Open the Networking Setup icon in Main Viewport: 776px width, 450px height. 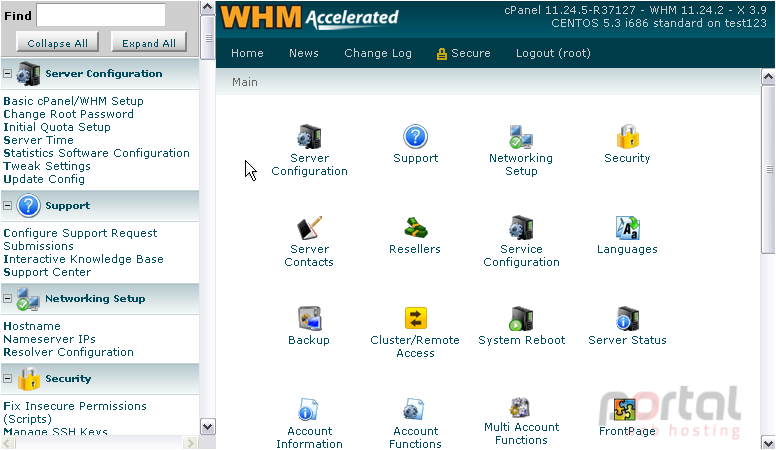click(x=521, y=137)
